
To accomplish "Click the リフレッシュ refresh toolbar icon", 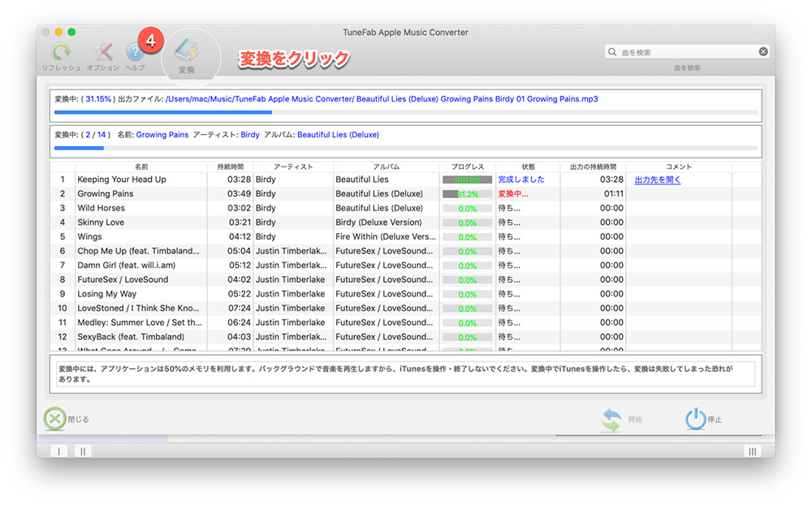I will pyautogui.click(x=61, y=52).
